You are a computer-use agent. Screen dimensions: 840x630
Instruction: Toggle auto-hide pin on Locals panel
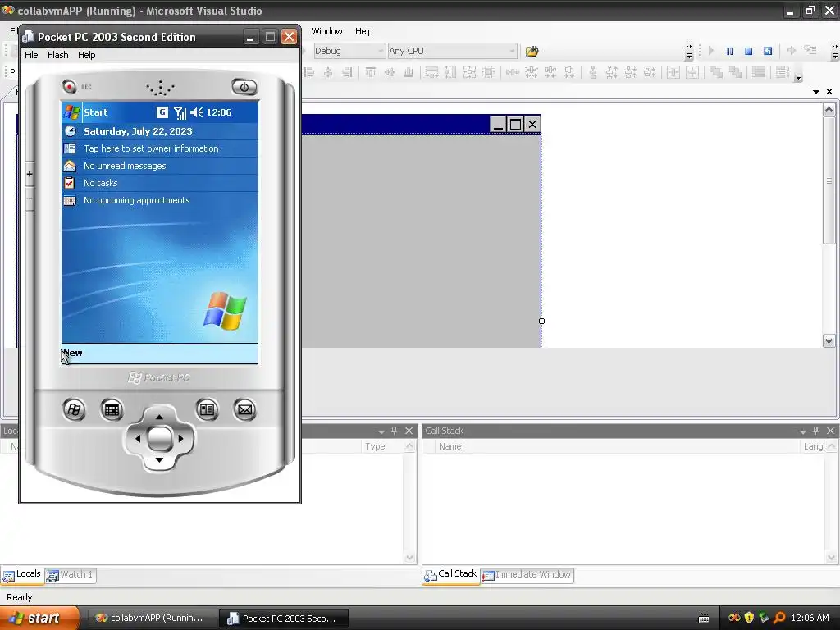pyautogui.click(x=395, y=431)
